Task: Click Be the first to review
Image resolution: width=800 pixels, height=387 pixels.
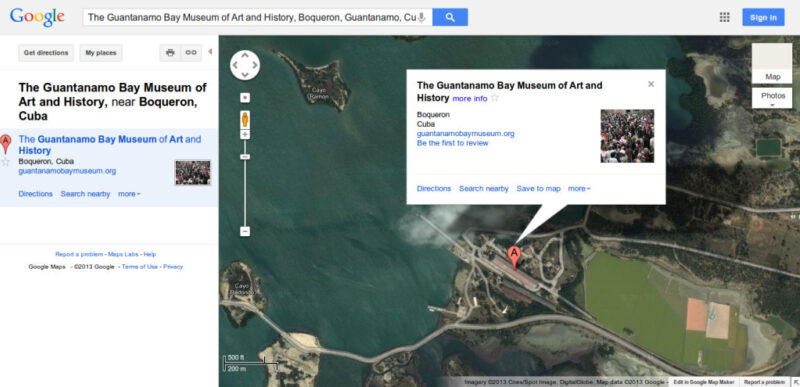Action: (x=453, y=143)
